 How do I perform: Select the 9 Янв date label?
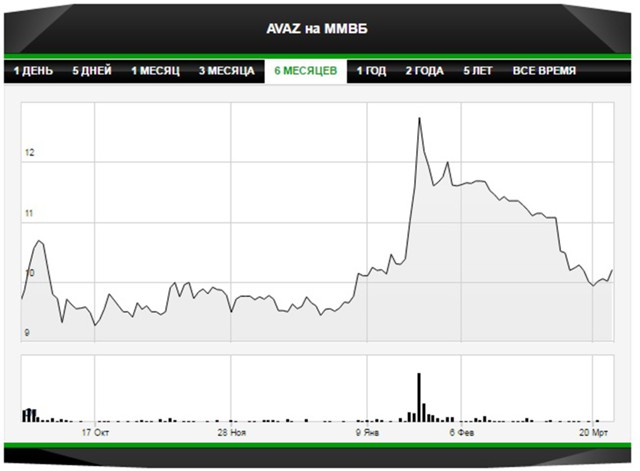pos(368,433)
